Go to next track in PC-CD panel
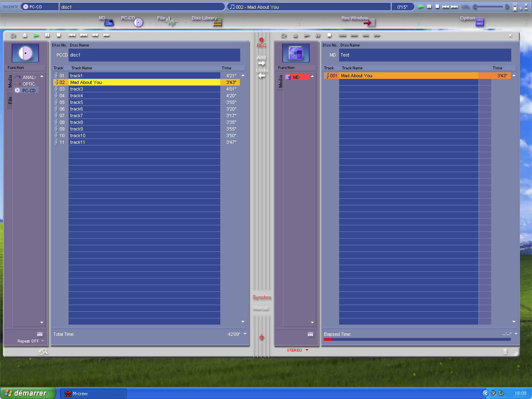Viewport: 532px width, 399px height. 84,35
